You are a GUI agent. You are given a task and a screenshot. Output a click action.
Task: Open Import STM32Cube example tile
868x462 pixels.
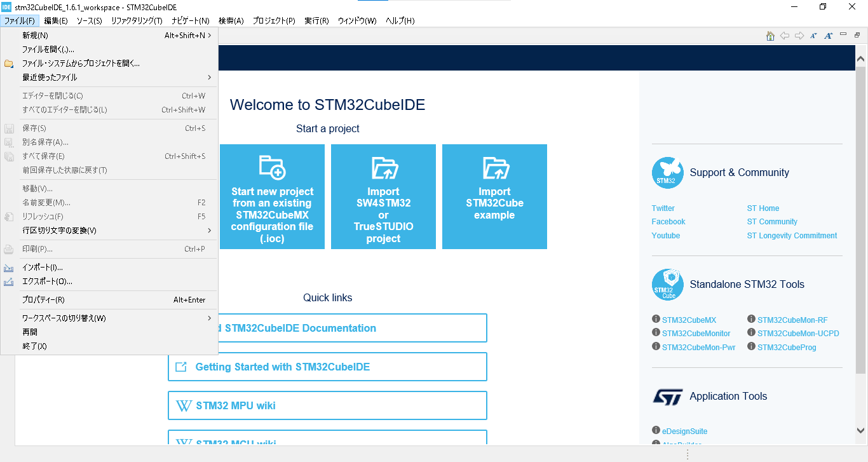coord(494,196)
